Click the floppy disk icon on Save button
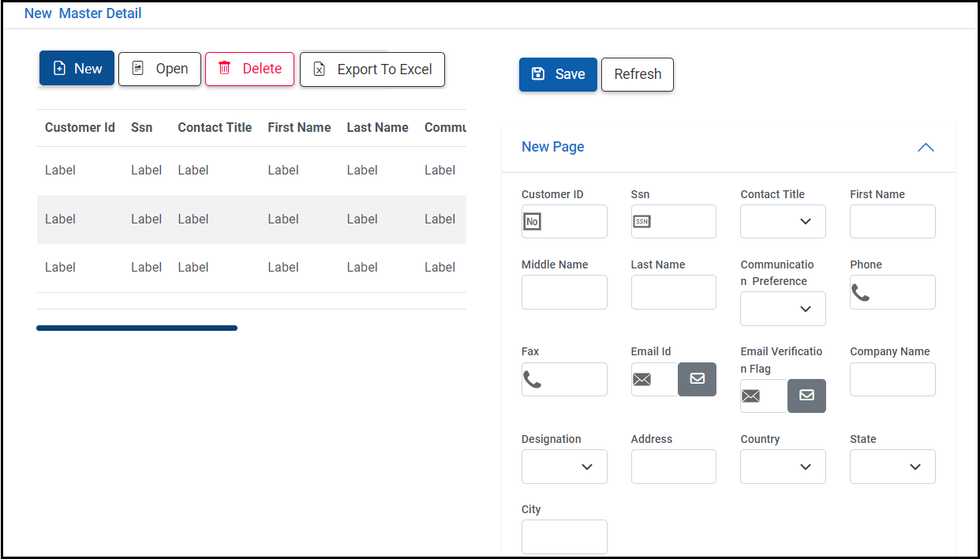Image resolution: width=980 pixels, height=559 pixels. tap(538, 73)
